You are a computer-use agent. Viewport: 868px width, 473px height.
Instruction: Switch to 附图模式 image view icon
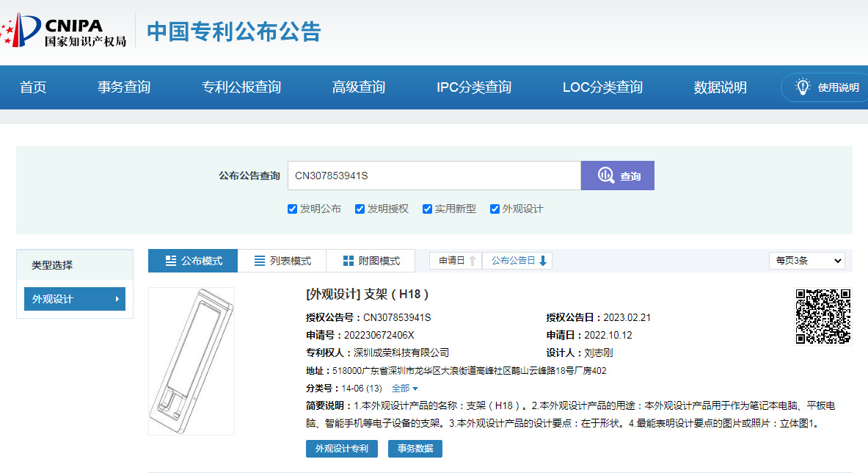click(348, 260)
